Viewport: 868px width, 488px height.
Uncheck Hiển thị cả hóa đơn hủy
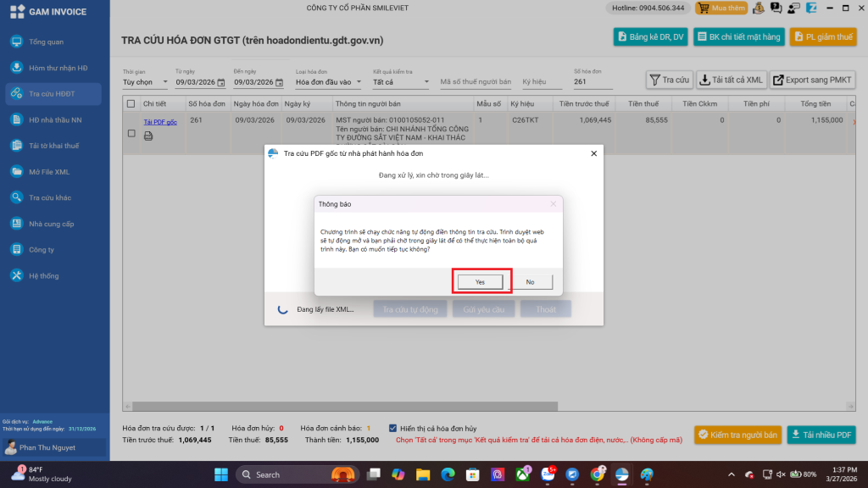pos(392,429)
